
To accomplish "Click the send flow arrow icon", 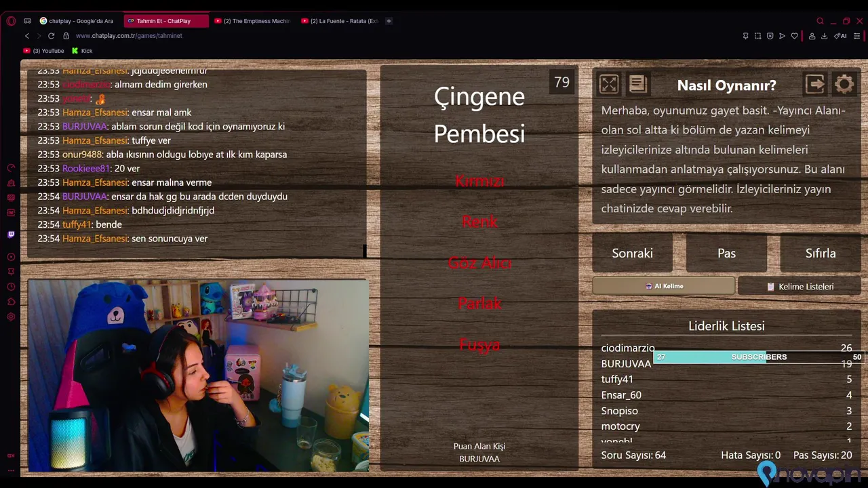I will pyautogui.click(x=782, y=36).
